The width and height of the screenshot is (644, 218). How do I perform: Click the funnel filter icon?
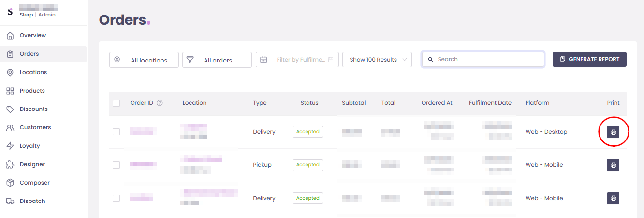(x=190, y=60)
